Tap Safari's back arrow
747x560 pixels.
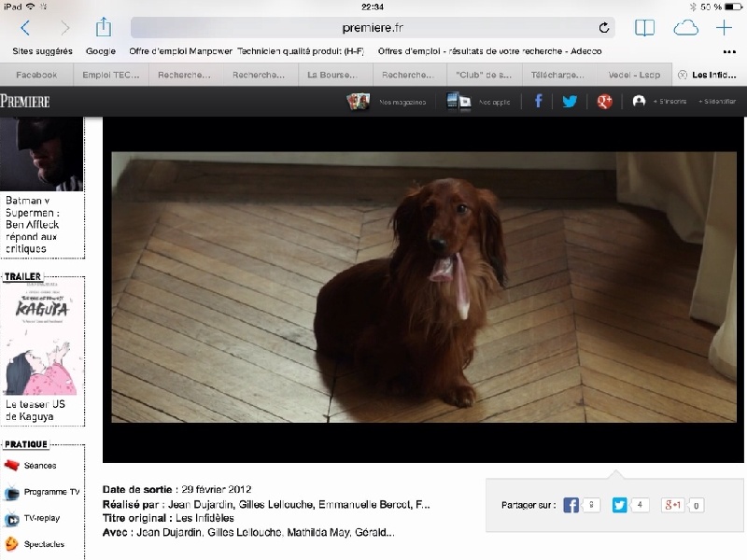click(25, 28)
